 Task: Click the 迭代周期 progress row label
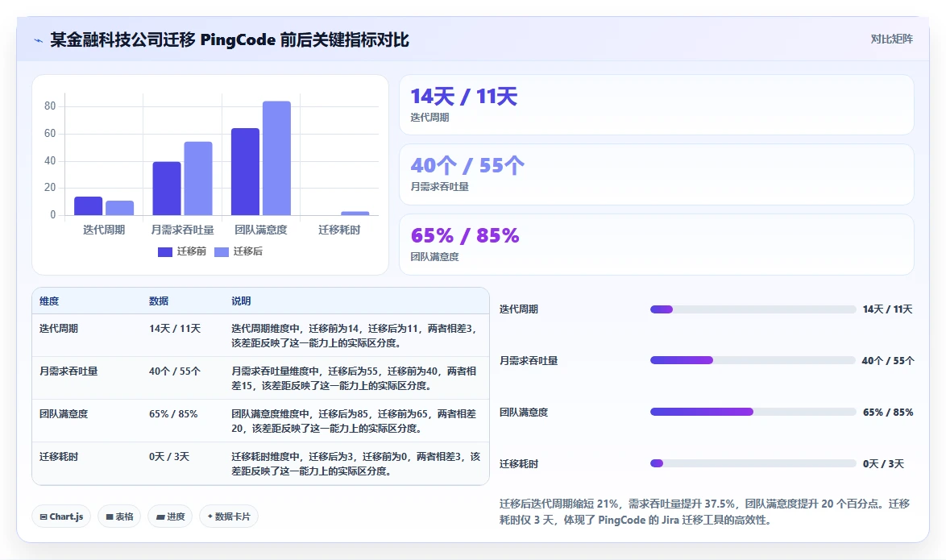click(519, 309)
